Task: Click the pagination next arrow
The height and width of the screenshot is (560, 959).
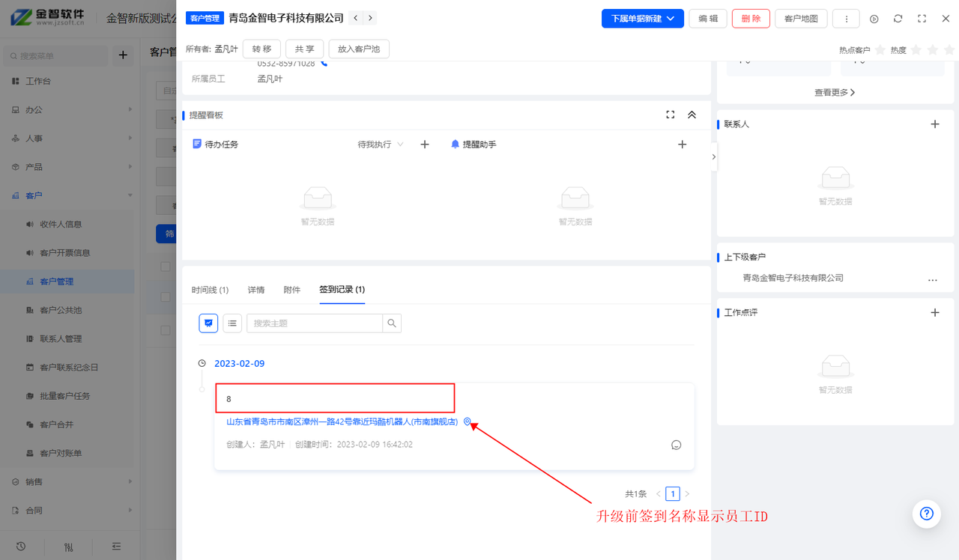Action: [x=687, y=494]
